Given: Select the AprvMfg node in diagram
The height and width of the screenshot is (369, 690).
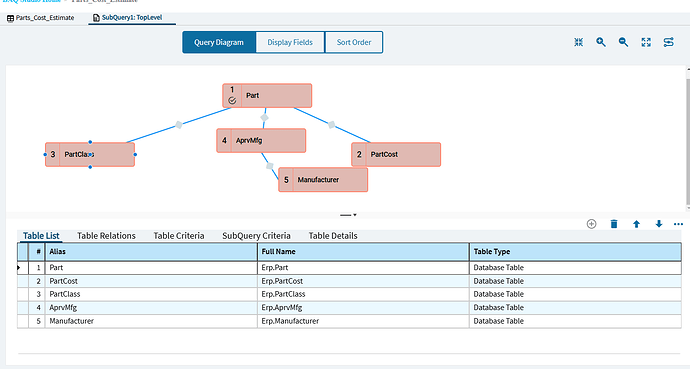Looking at the screenshot, I should click(x=261, y=141).
